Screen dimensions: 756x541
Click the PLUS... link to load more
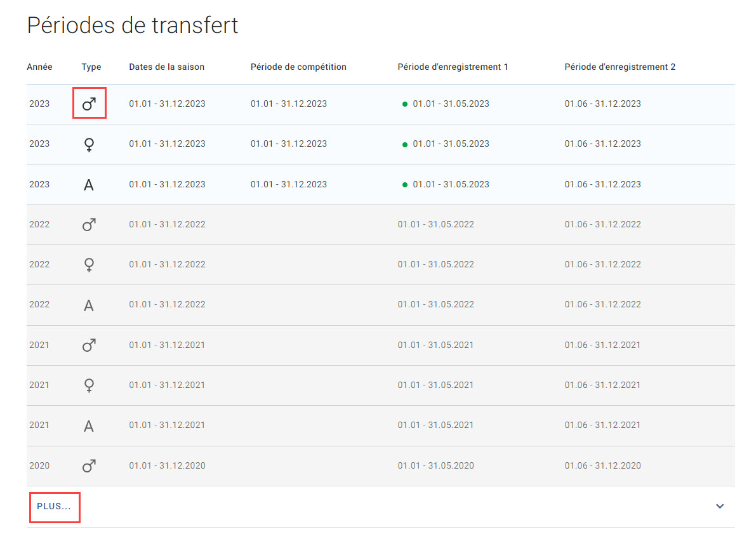coord(54,506)
